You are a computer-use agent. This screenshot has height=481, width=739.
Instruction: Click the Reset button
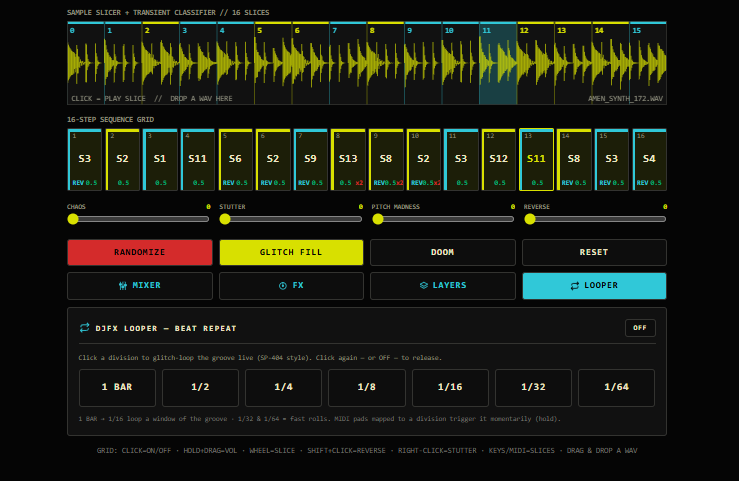[x=594, y=252]
